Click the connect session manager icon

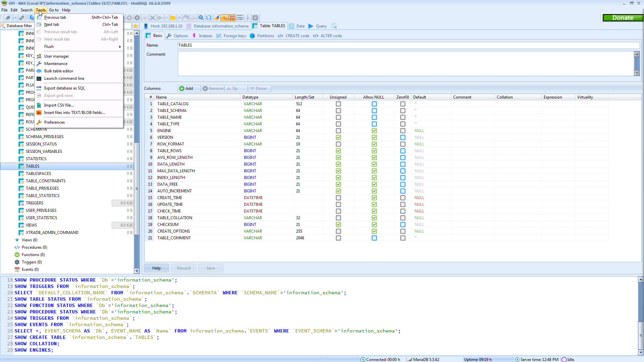[x=8, y=18]
